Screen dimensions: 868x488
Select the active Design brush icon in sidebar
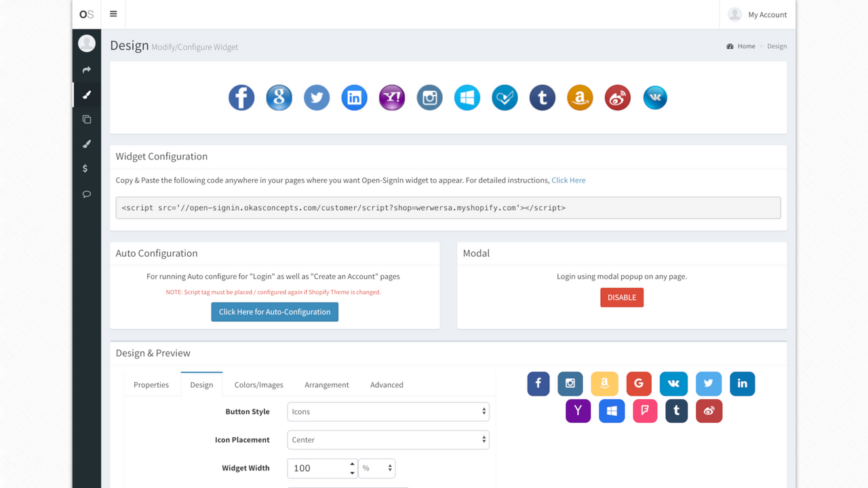point(86,95)
